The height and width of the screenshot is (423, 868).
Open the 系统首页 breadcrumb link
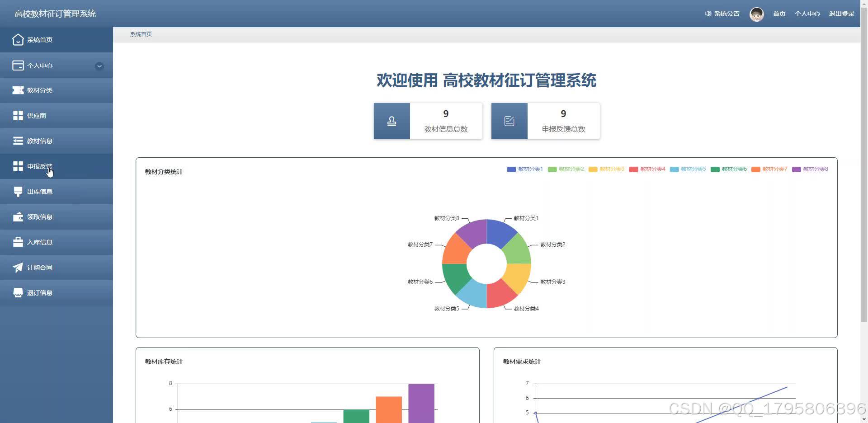coord(141,34)
